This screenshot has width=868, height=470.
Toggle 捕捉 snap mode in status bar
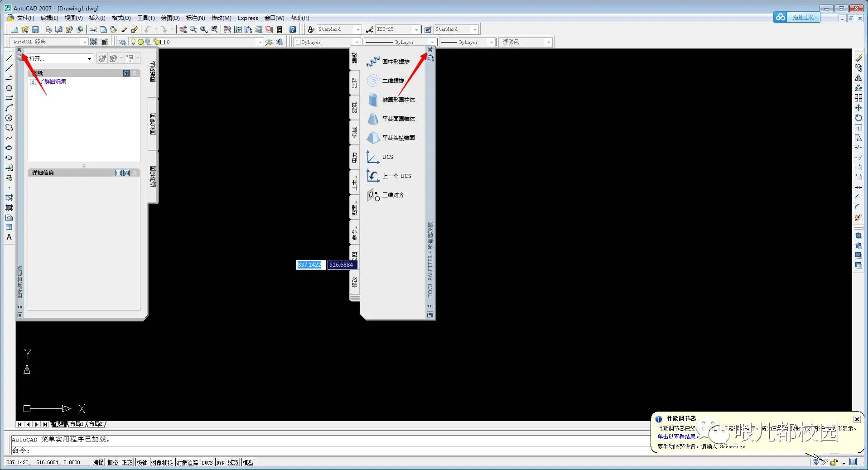[x=98, y=462]
